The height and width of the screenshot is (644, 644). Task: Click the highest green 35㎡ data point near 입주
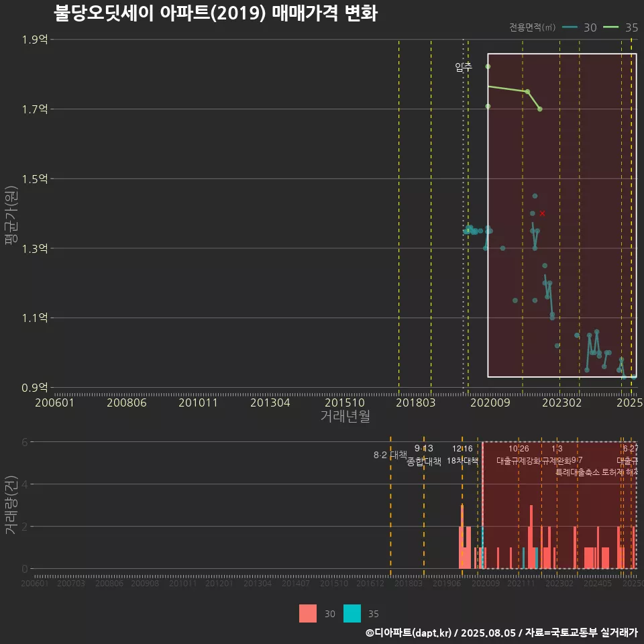pyautogui.click(x=488, y=66)
